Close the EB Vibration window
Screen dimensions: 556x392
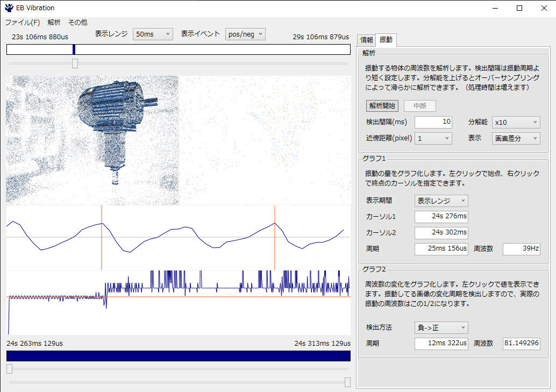[544, 8]
